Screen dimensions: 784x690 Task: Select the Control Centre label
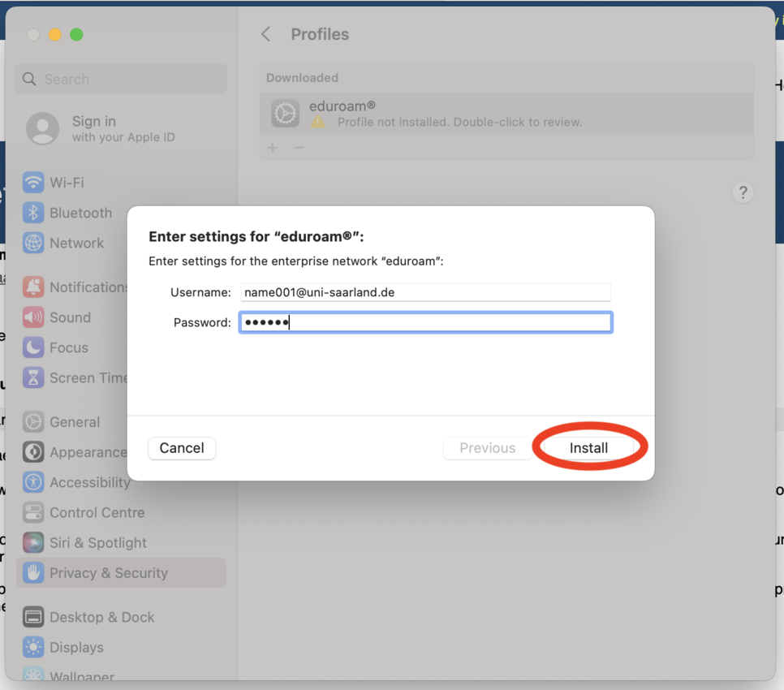(x=97, y=512)
